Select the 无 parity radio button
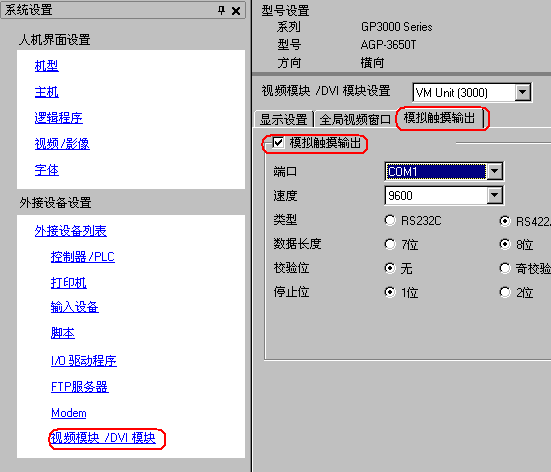 390,268
